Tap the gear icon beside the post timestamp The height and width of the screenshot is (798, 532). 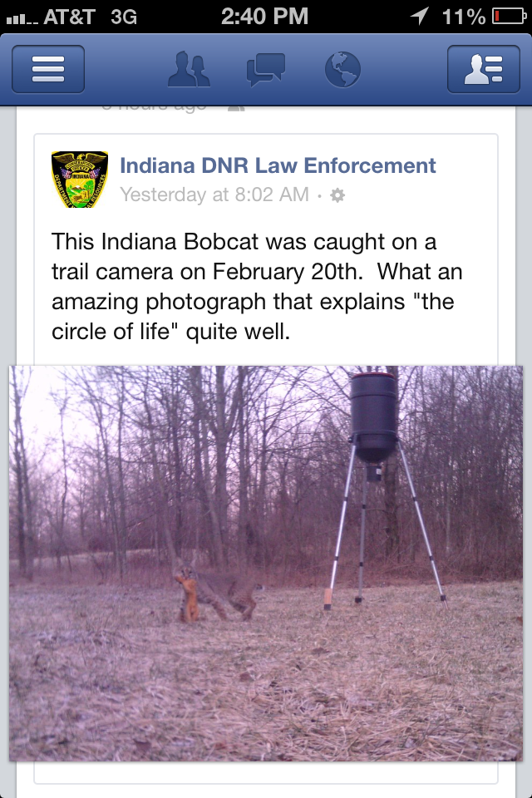(x=337, y=195)
